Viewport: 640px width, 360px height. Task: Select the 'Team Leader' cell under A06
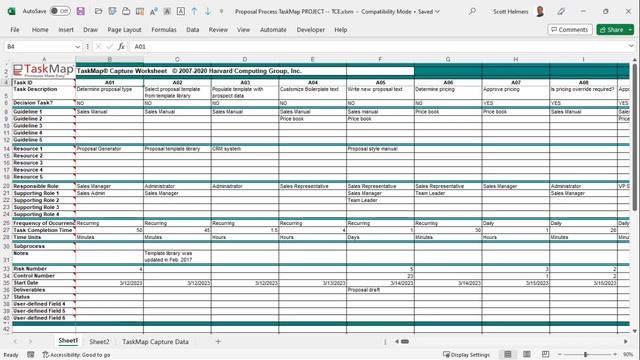point(448,193)
